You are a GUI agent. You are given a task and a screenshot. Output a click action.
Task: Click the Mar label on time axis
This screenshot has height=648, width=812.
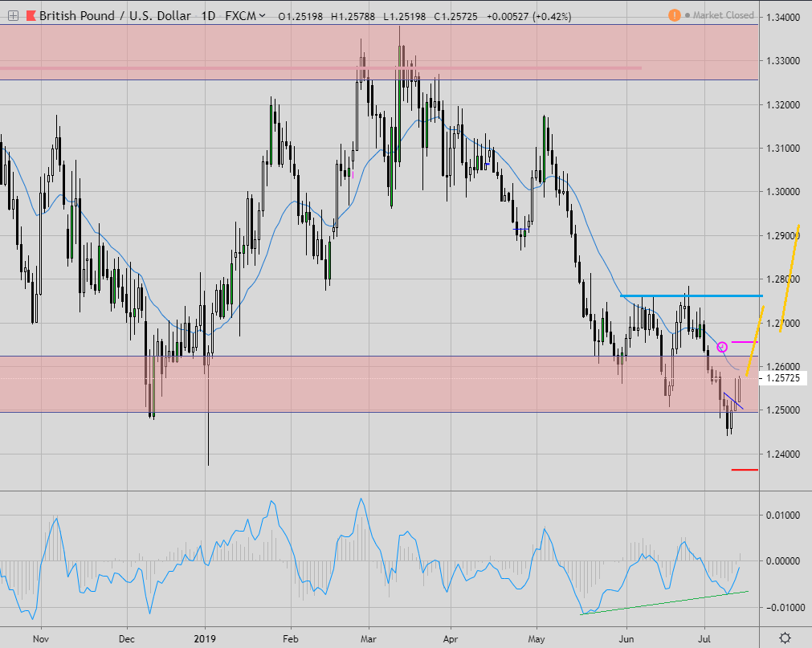pyautogui.click(x=368, y=639)
